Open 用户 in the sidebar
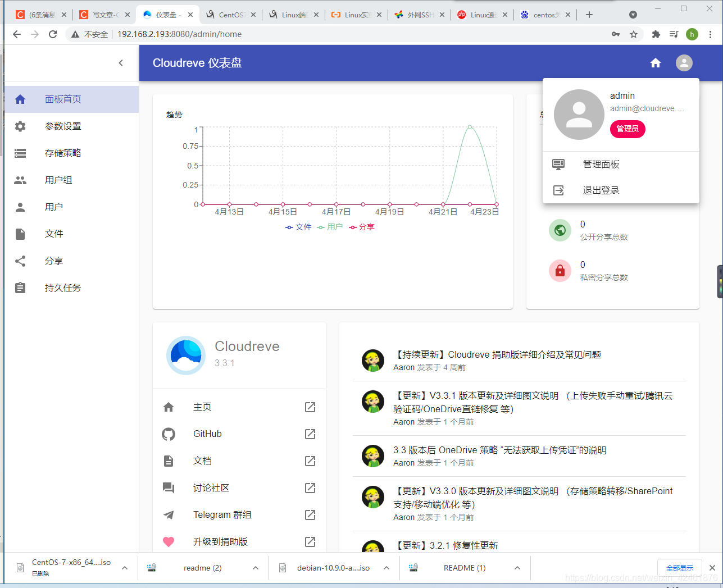Screen dimensions: 723x588 [x=71, y=207]
